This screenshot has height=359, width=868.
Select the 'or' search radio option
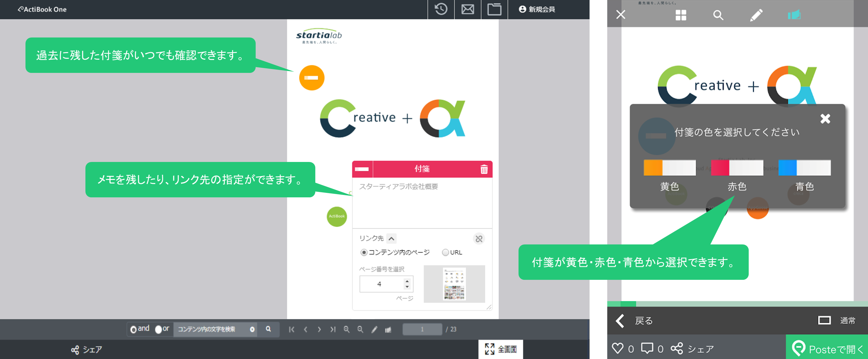tap(158, 329)
